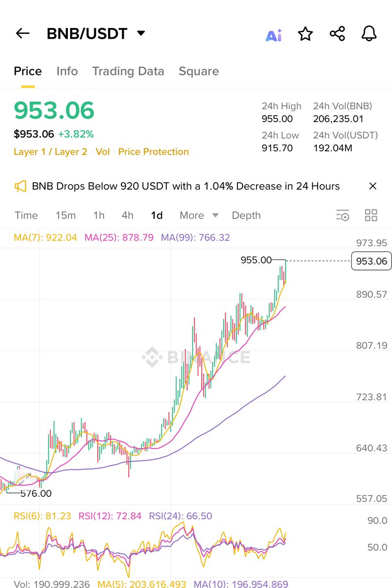
Task: Tap the 557.05 price axis label
Action: pyautogui.click(x=372, y=499)
